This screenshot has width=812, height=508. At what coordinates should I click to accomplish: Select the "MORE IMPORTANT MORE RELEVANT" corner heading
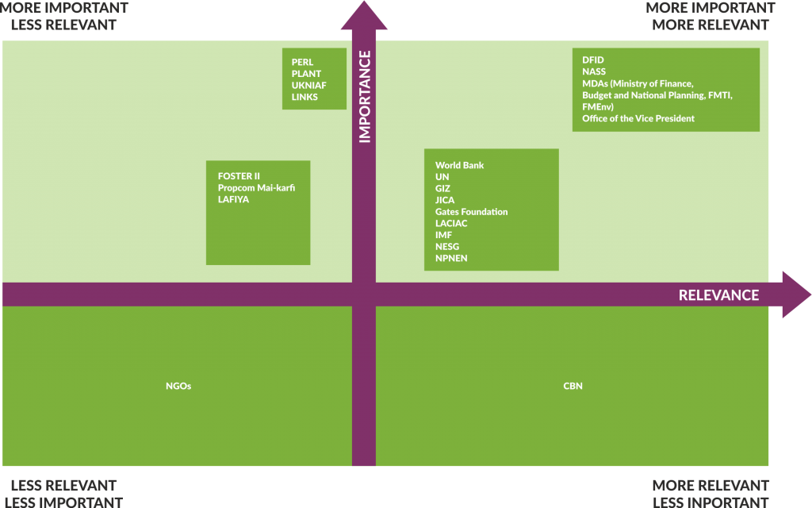tap(710, 16)
